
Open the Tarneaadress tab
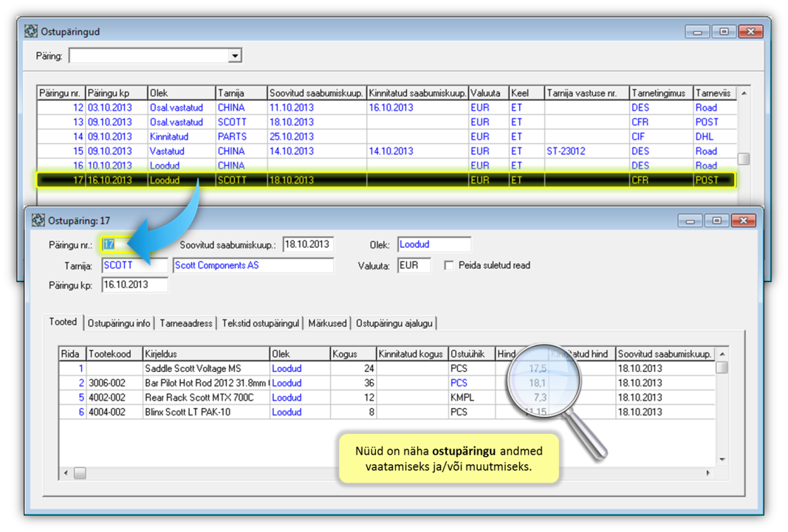click(x=186, y=323)
